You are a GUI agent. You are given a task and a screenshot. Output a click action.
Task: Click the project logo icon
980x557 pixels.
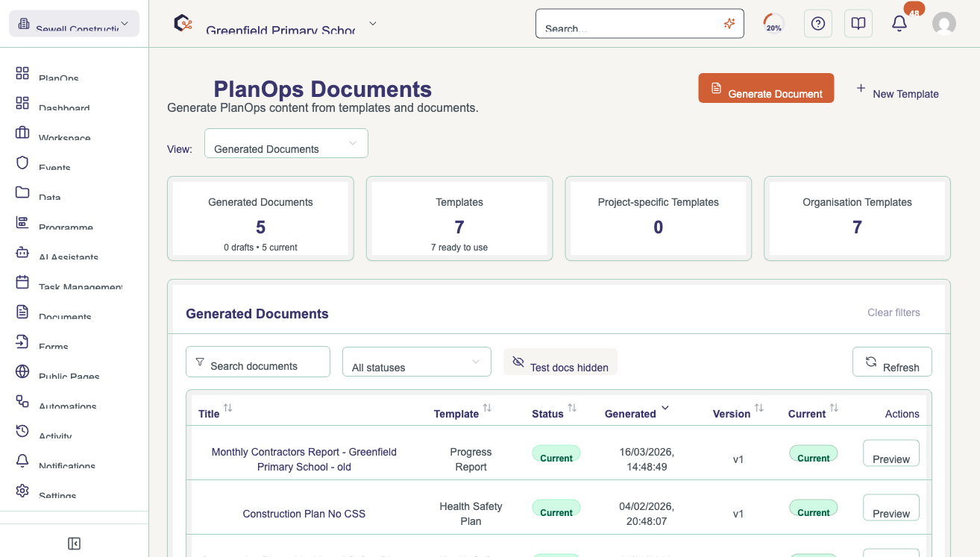pyautogui.click(x=183, y=23)
